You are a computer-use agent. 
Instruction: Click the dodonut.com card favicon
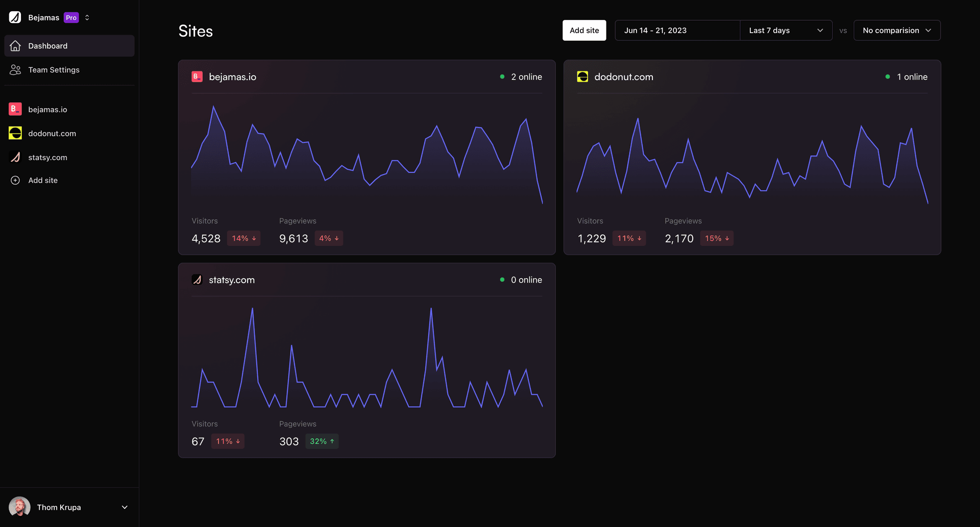coord(582,77)
